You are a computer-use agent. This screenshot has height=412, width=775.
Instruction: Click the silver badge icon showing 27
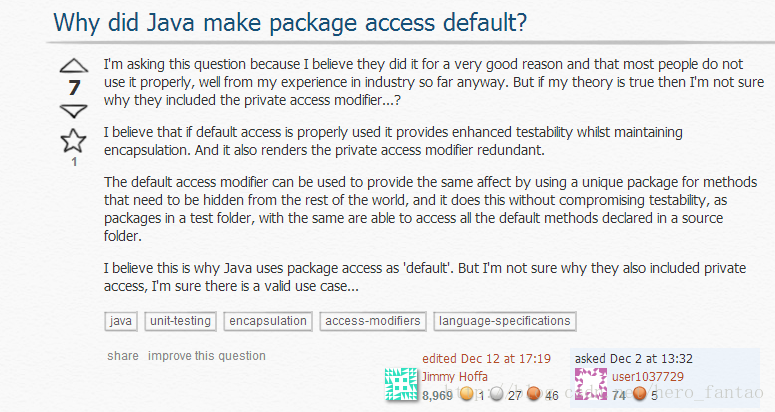[497, 394]
